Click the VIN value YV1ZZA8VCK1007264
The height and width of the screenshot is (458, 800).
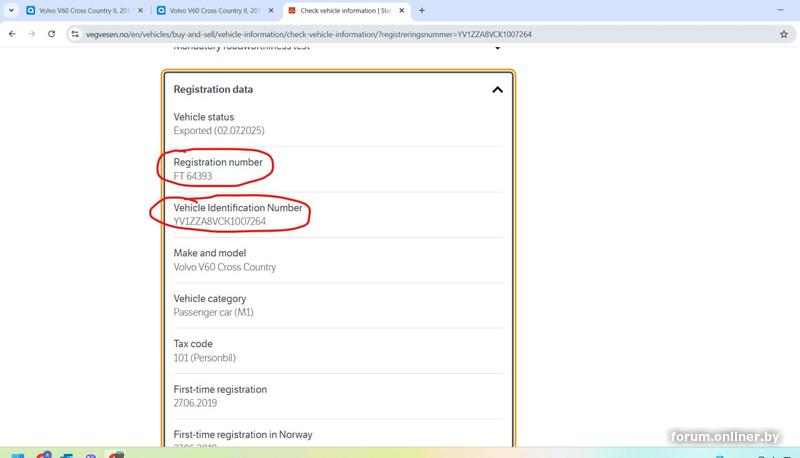(x=219, y=221)
